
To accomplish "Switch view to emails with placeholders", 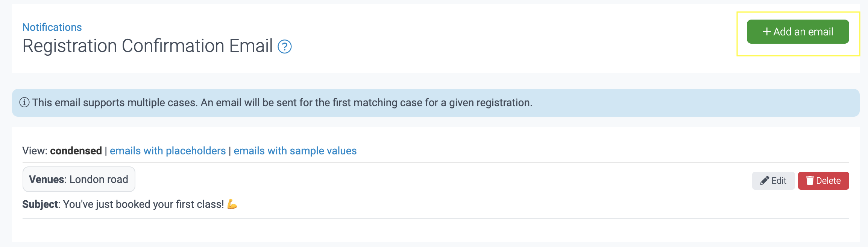I will [x=168, y=151].
